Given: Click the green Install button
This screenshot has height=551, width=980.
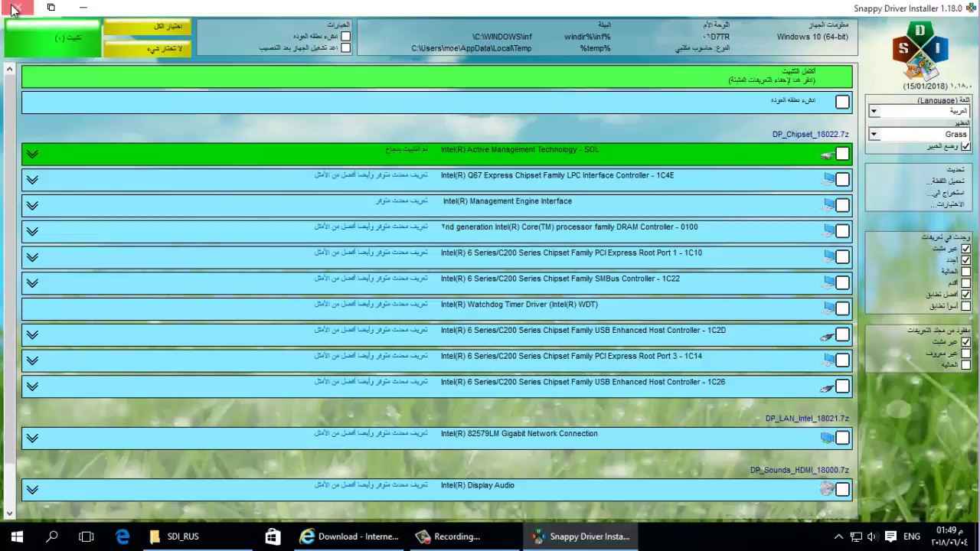Looking at the screenshot, I should 52,38.
